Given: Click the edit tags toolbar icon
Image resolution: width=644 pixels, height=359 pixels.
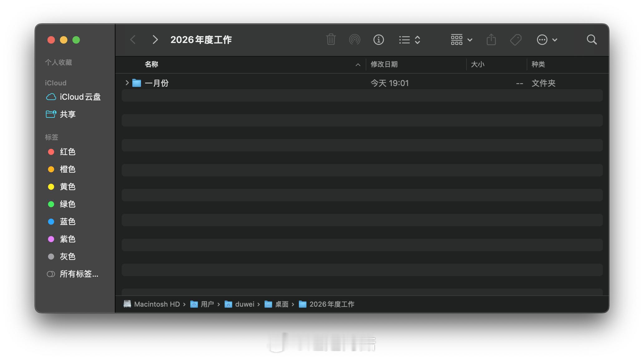Looking at the screenshot, I should click(515, 40).
